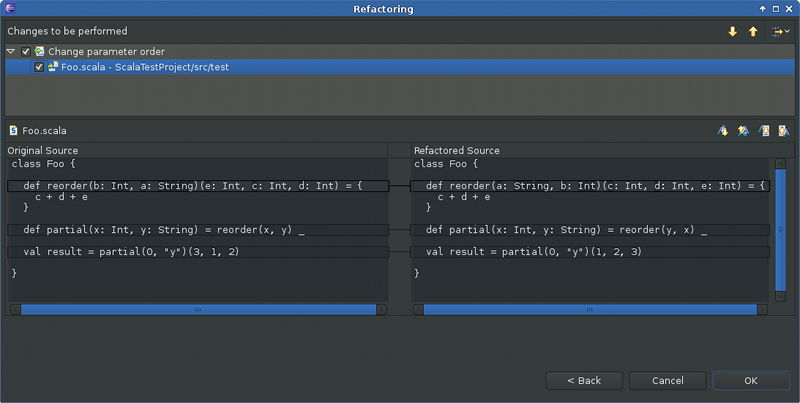Click the previous change compare icon
The image size is (800, 403).
[783, 130]
